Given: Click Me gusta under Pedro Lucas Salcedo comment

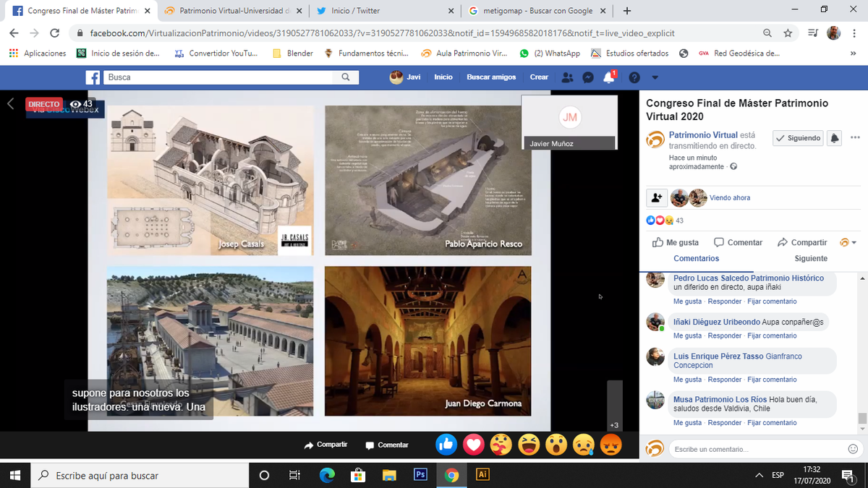Looking at the screenshot, I should click(x=687, y=301).
